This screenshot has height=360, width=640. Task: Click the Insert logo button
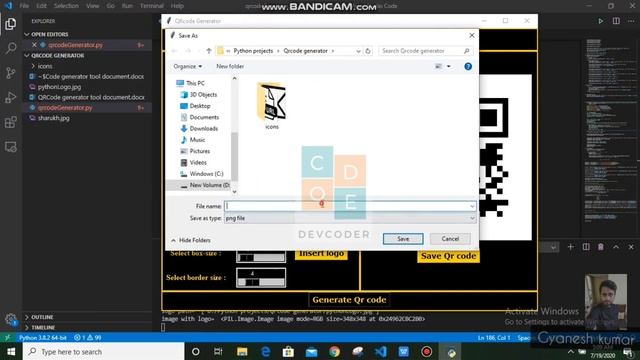tap(321, 253)
